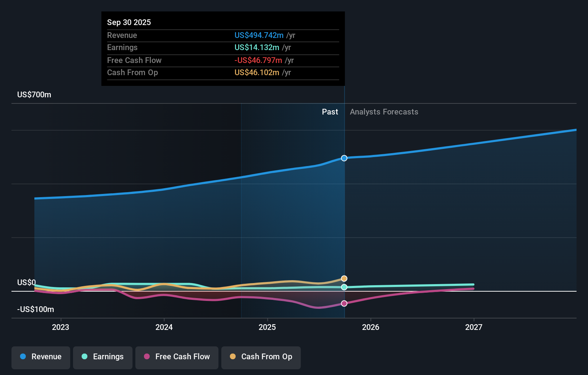This screenshot has width=588, height=375.
Task: Click the teal Earnings legend dot
Action: (x=84, y=357)
